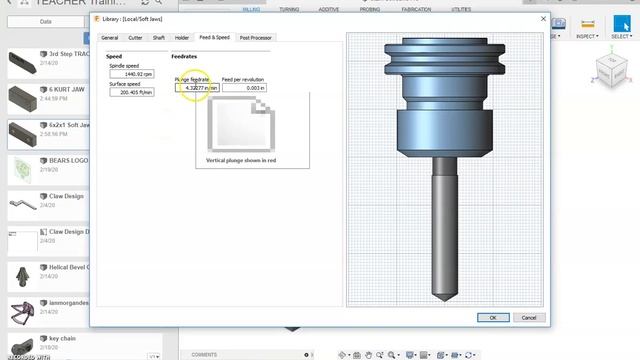The height and width of the screenshot is (360, 640).
Task: Click the Plunge feedrate field
Action: tap(197, 88)
